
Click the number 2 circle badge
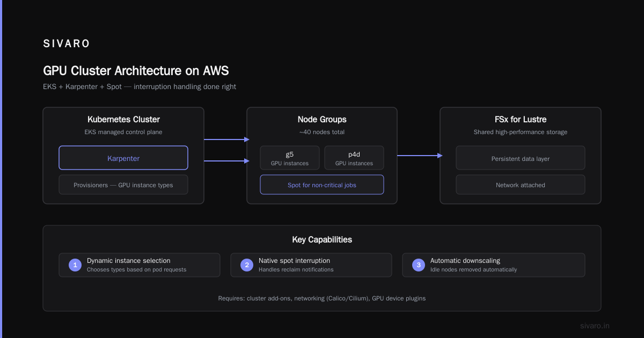tap(247, 265)
